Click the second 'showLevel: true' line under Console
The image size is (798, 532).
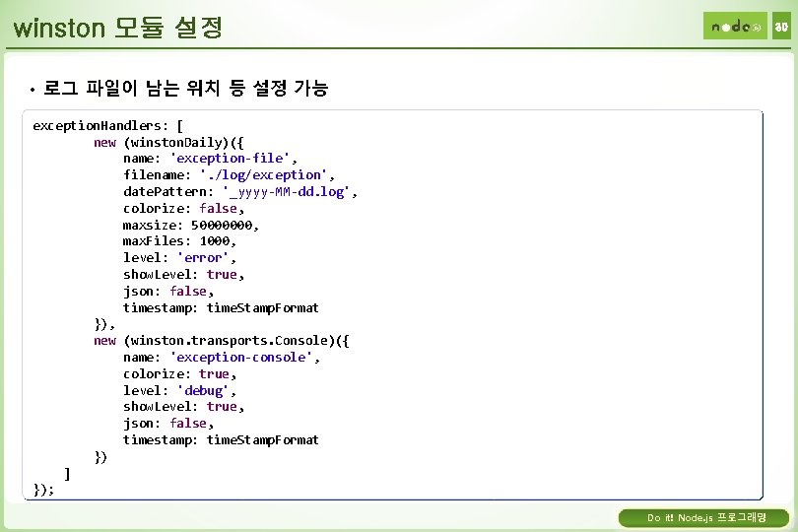click(183, 407)
